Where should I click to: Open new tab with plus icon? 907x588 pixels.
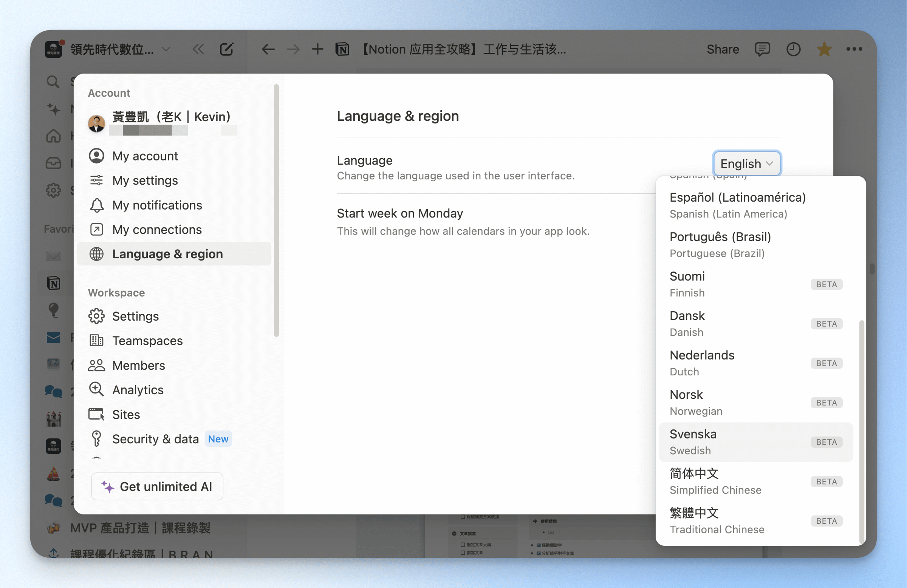317,49
